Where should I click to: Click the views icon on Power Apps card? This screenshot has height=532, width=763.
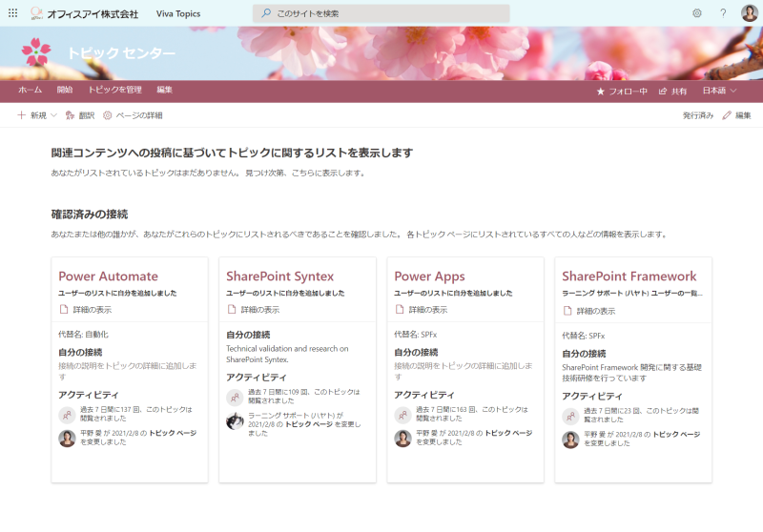coord(402,415)
